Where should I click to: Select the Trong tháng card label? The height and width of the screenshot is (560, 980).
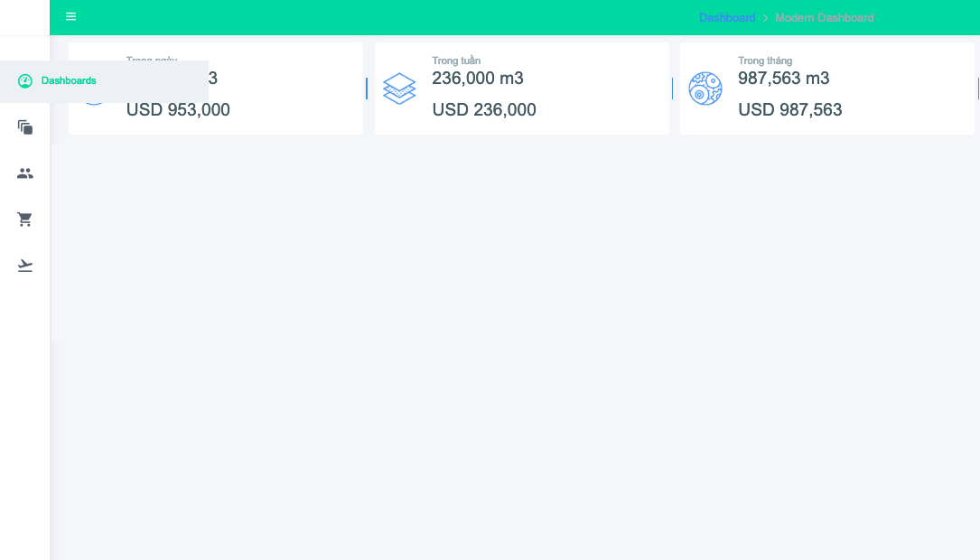pyautogui.click(x=765, y=61)
